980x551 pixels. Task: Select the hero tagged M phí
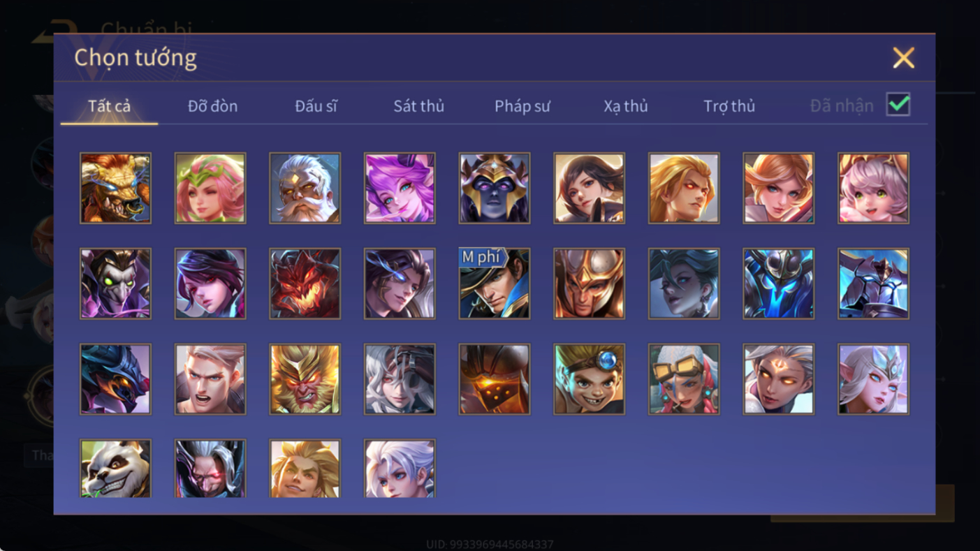(495, 284)
